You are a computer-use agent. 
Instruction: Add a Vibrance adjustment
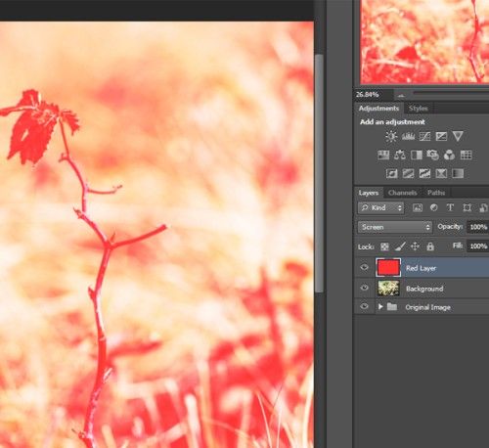(x=458, y=136)
